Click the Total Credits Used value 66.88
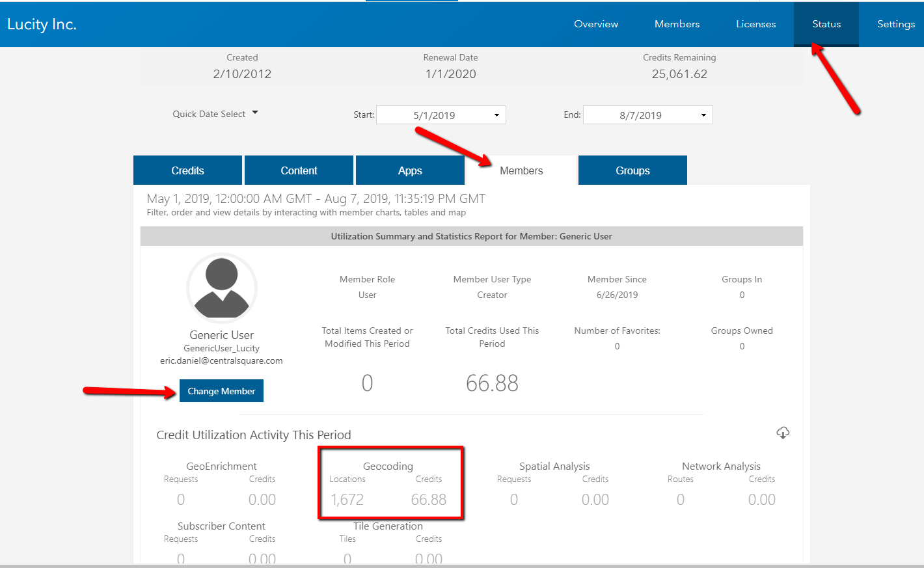The height and width of the screenshot is (568, 924). (492, 383)
